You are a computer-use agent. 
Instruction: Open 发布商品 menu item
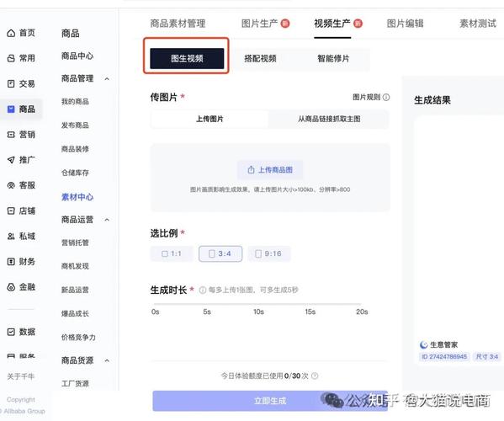click(75, 125)
